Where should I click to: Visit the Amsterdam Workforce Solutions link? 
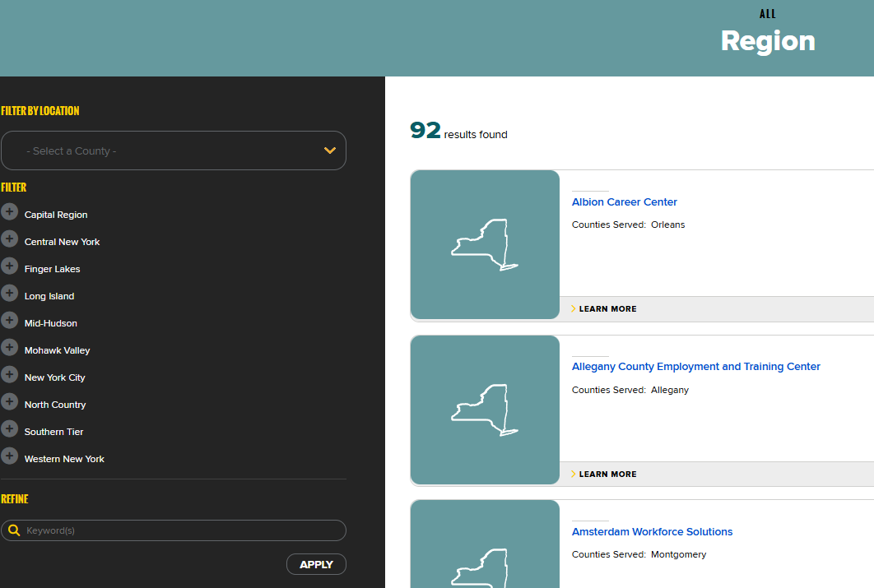652,532
